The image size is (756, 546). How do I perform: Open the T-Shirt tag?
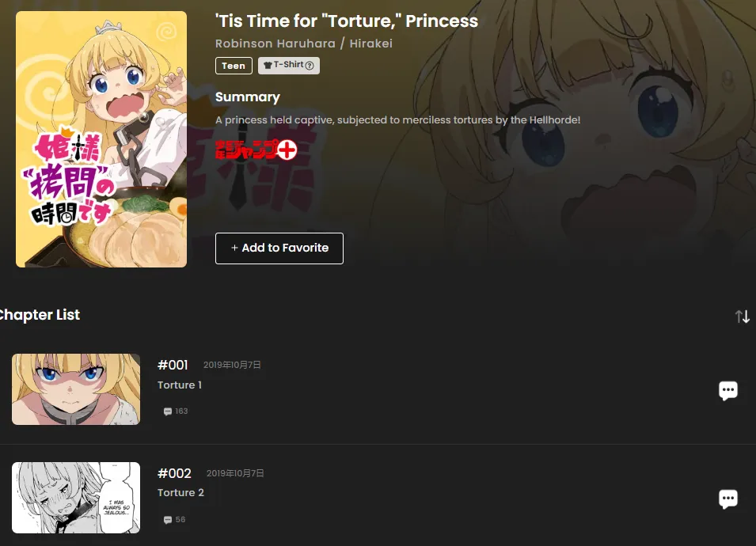[288, 66]
